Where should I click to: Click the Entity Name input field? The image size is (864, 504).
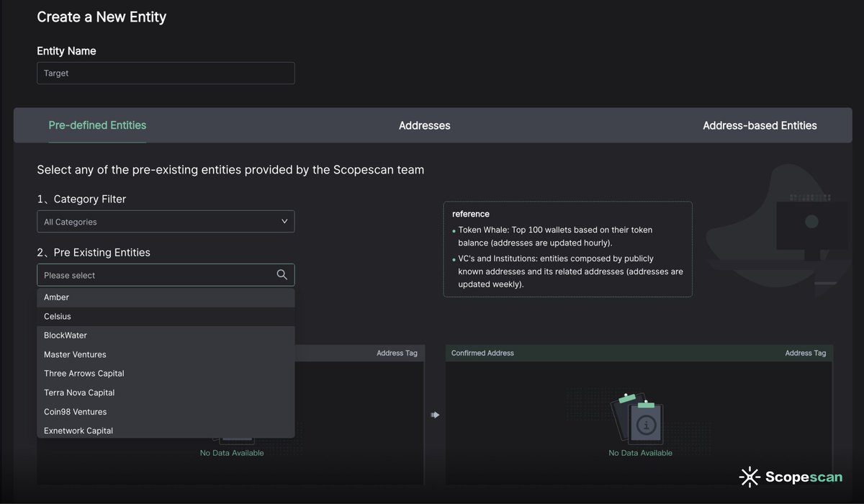coord(166,73)
